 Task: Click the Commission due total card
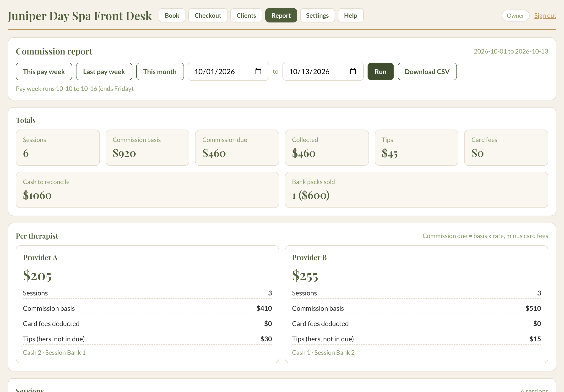pos(237,148)
